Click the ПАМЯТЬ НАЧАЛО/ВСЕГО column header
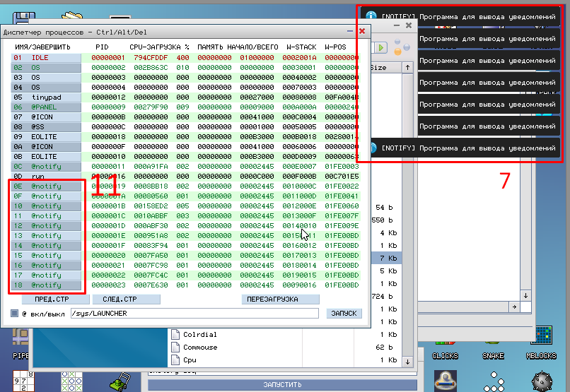 point(238,47)
